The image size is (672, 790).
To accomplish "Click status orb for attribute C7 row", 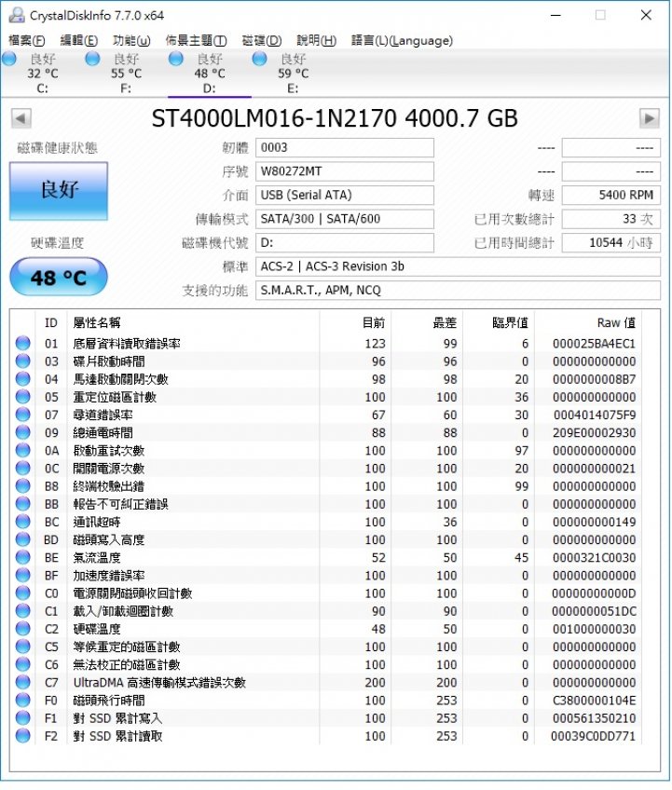I will pyautogui.click(x=22, y=682).
